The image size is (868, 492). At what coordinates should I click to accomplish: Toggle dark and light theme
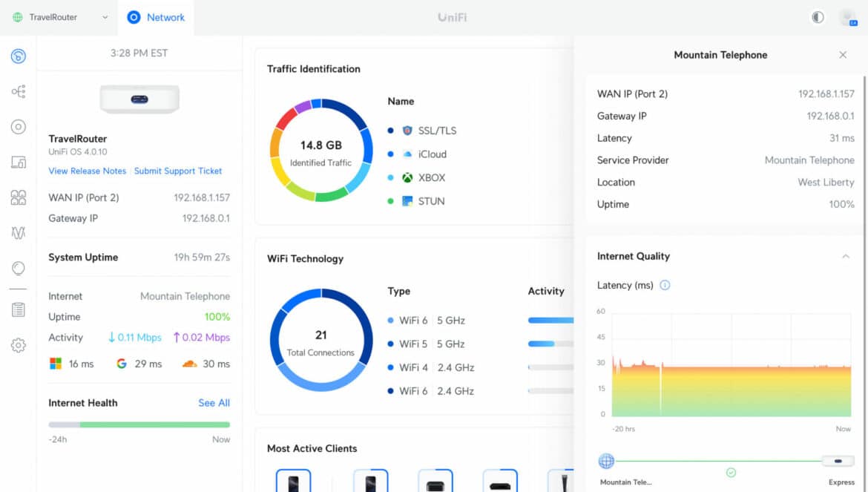(818, 17)
